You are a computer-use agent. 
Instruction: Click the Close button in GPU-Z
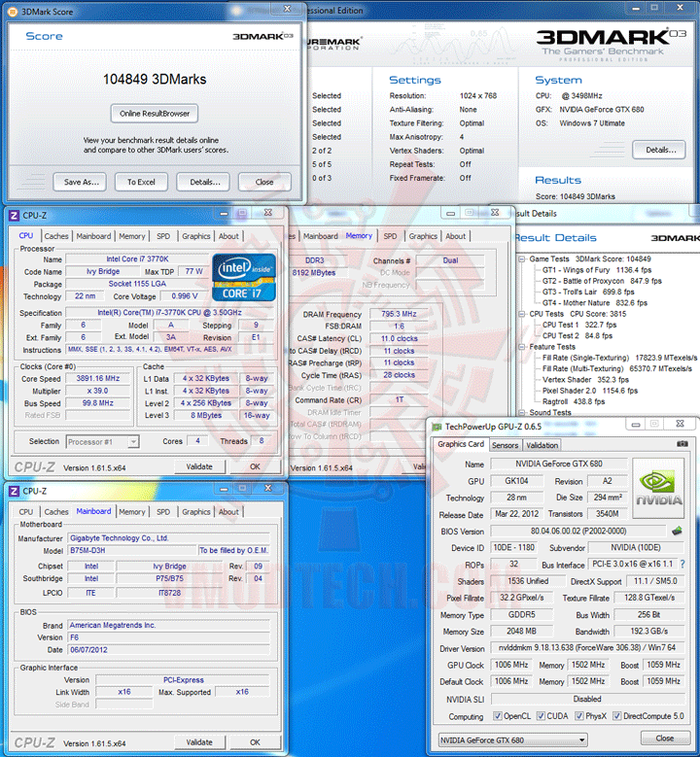665,739
